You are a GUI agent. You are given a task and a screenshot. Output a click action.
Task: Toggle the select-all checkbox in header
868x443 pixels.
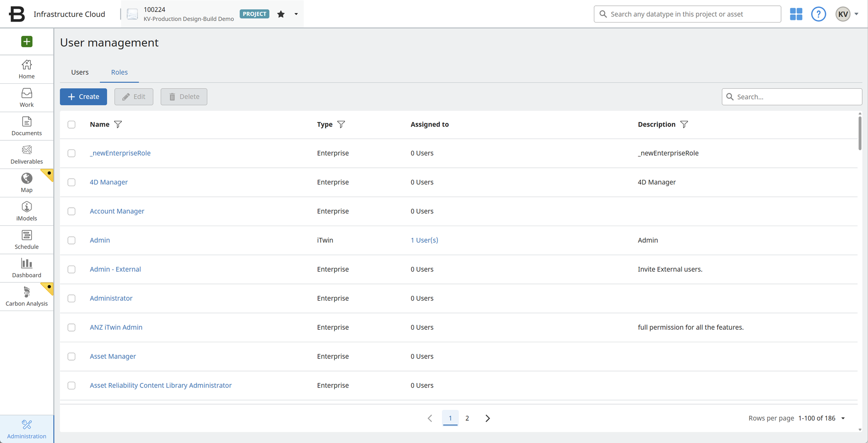click(72, 124)
